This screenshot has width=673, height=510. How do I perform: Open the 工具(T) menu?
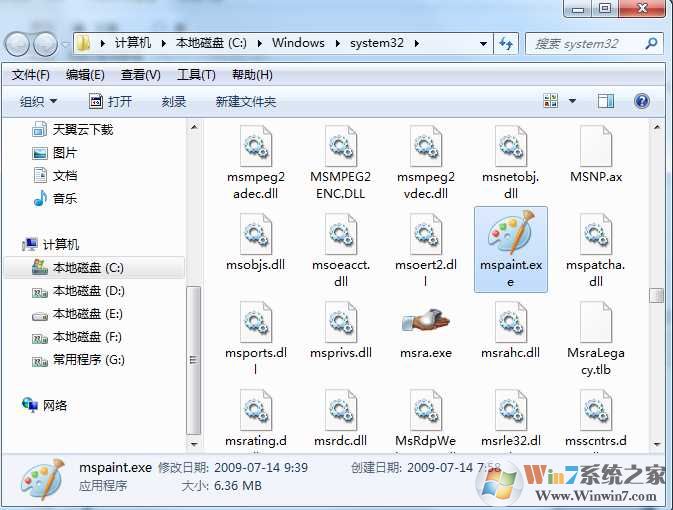196,75
